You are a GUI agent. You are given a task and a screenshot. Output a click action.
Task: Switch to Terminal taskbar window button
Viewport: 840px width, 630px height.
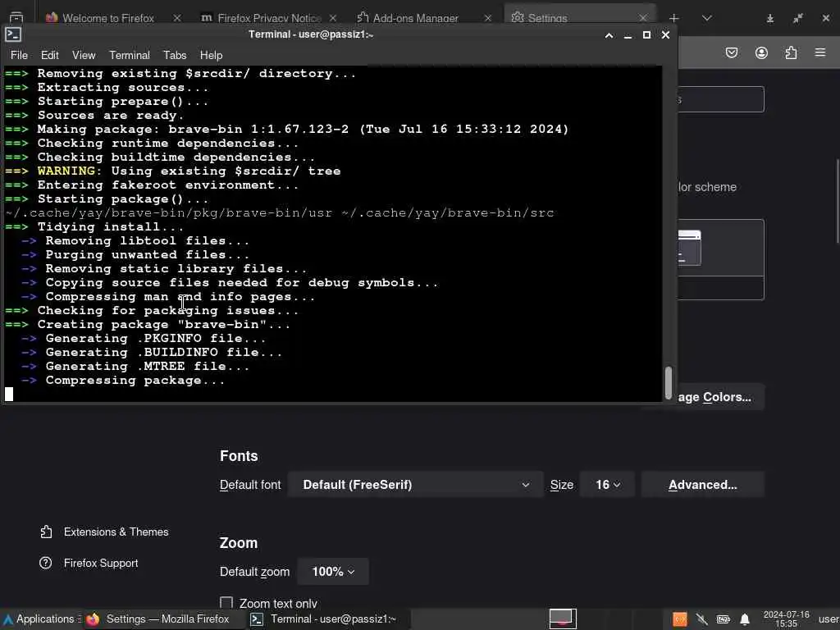coord(327,619)
